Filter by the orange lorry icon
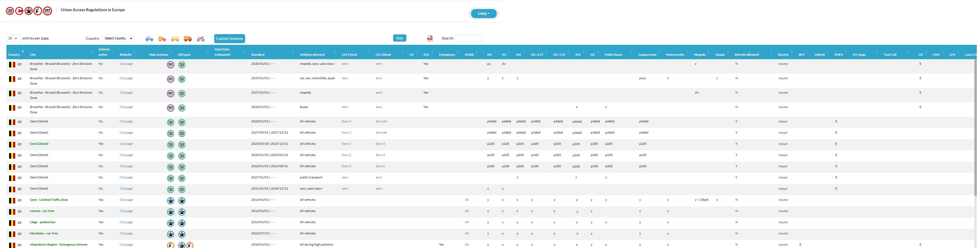The height and width of the screenshot is (248, 980). tap(188, 39)
